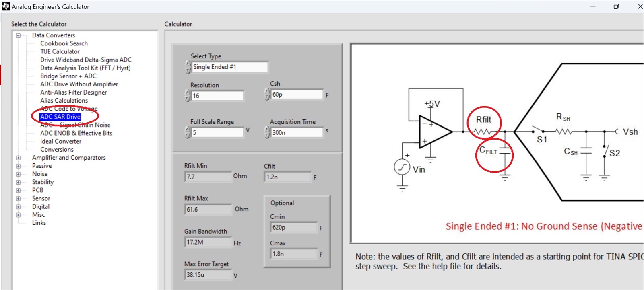644x290 pixels.
Task: Expand the Passive category
Action: pos(18,166)
